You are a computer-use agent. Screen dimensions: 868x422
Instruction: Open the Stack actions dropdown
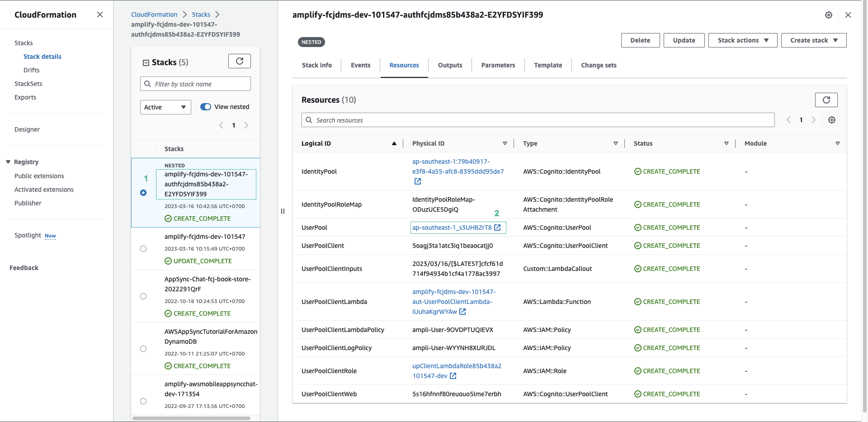(743, 40)
